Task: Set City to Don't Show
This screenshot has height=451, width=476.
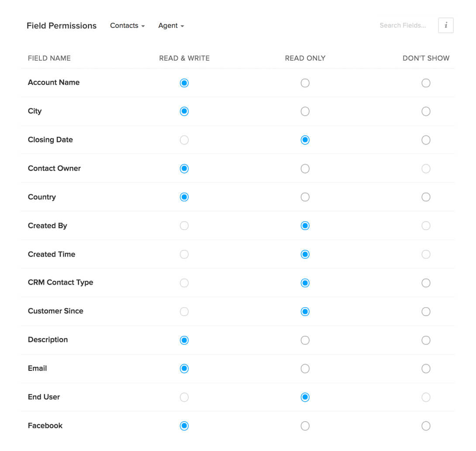Action: pyautogui.click(x=426, y=111)
